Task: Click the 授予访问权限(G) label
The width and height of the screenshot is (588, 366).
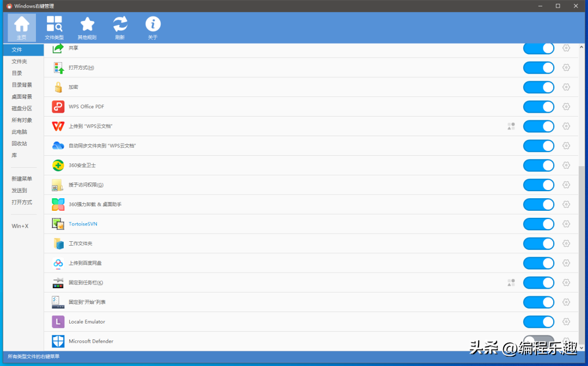Action: pos(86,185)
